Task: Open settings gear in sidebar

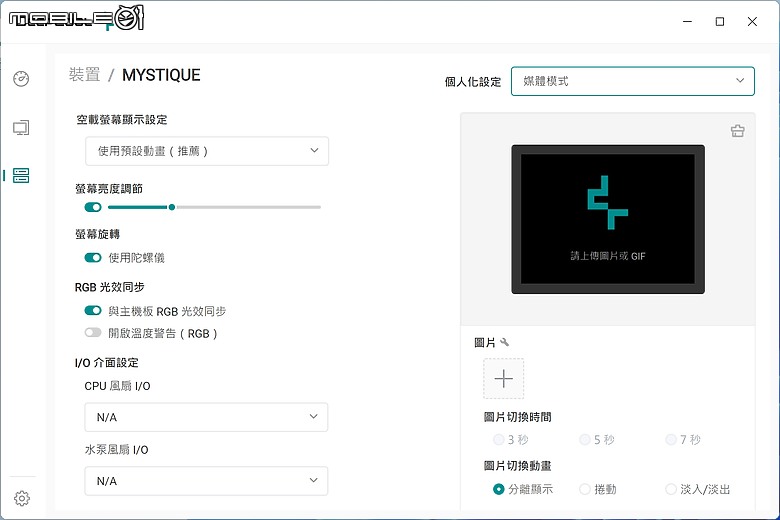Action: 22,498
